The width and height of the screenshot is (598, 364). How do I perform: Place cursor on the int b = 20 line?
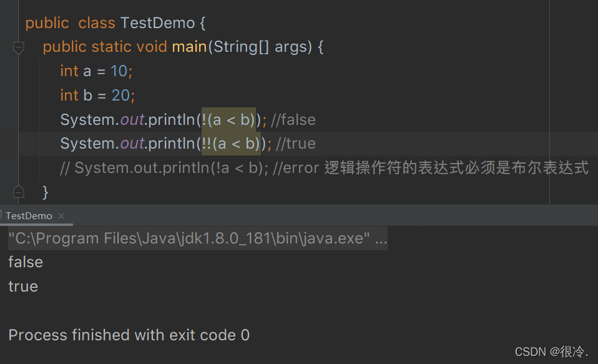[x=97, y=96]
